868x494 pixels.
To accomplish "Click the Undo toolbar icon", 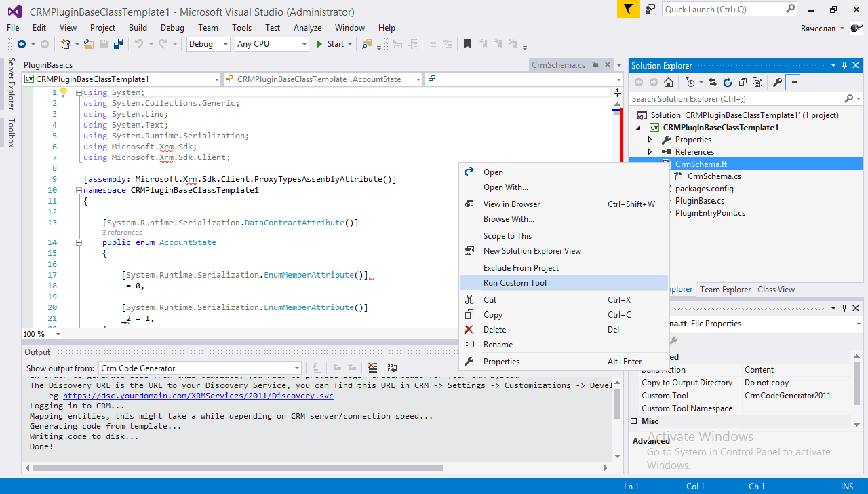I will pos(138,44).
